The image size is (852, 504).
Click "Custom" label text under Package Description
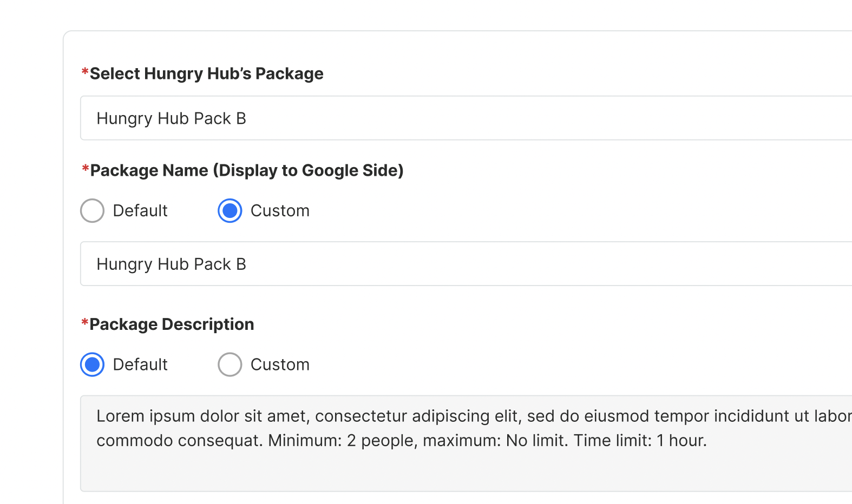click(280, 364)
